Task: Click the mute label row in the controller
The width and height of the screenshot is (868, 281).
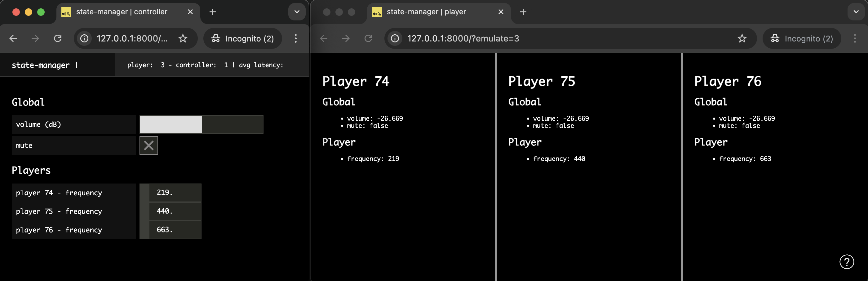Action: click(74, 145)
